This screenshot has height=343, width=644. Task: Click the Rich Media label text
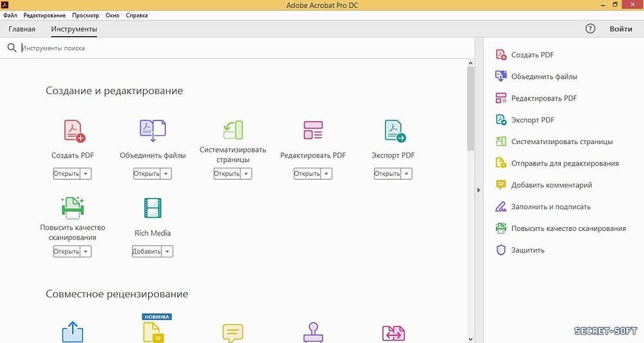tap(153, 233)
